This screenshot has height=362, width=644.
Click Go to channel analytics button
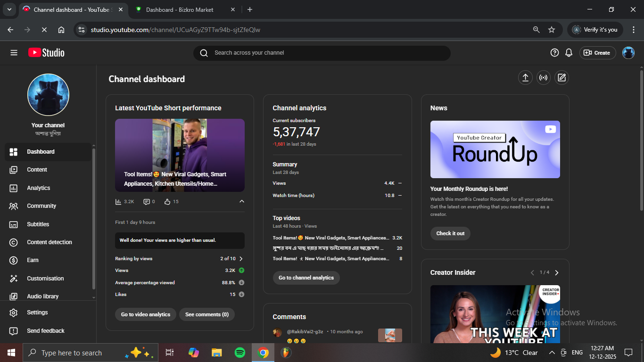pyautogui.click(x=306, y=278)
